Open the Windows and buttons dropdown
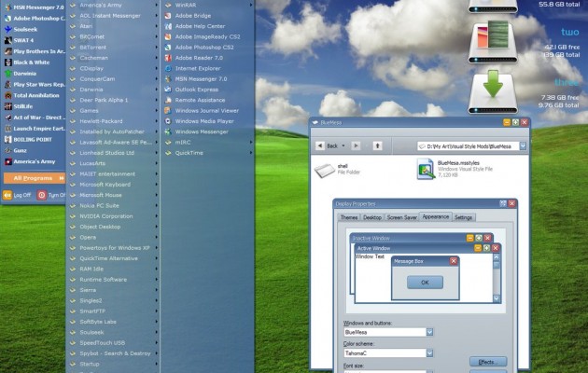Image resolution: width=588 pixels, height=373 pixels. [429, 332]
